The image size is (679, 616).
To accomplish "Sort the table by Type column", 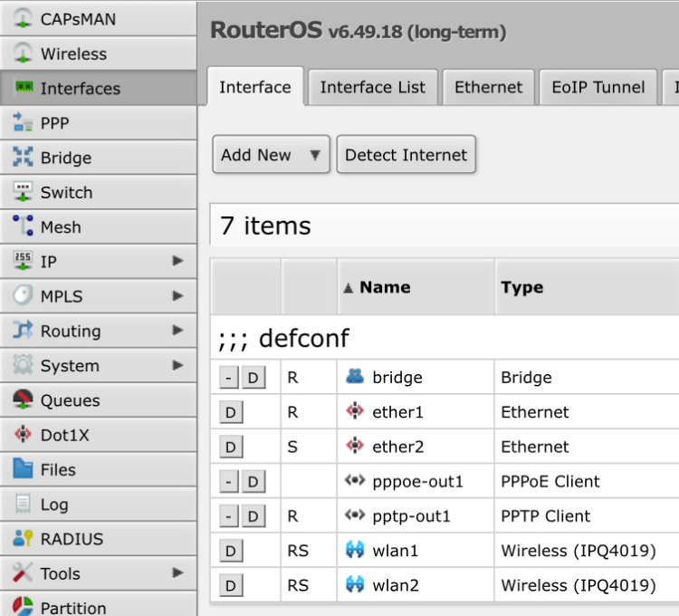I will (x=587, y=287).
